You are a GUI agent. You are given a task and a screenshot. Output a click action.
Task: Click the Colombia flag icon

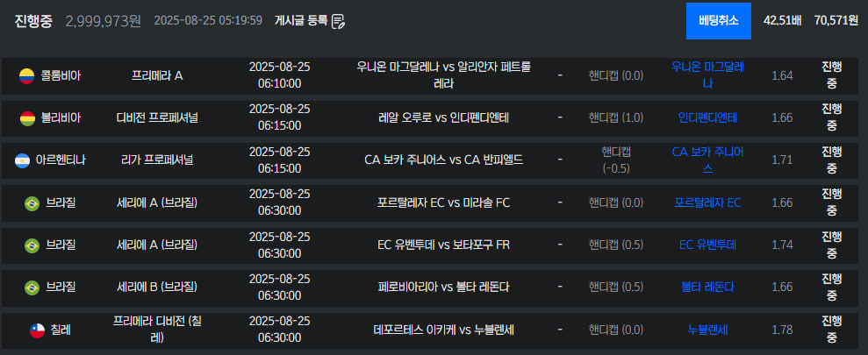[26, 75]
